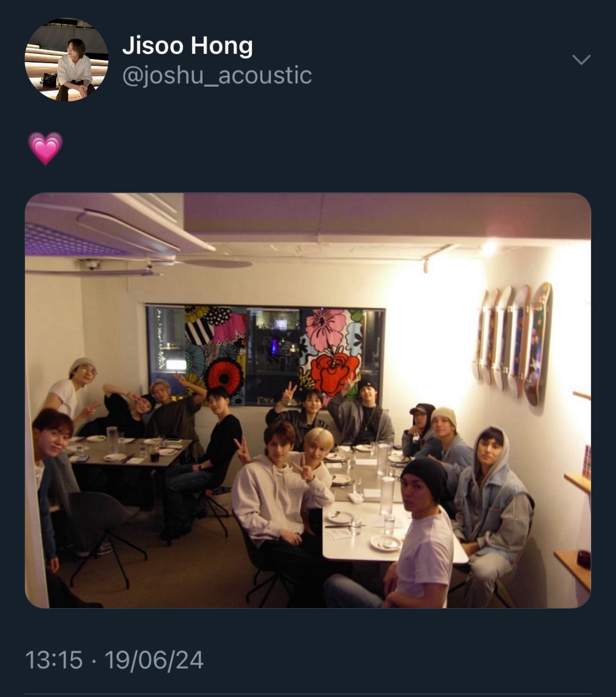The width and height of the screenshot is (616, 697).
Task: Click the 19/06/24 date text
Action: coord(154,660)
